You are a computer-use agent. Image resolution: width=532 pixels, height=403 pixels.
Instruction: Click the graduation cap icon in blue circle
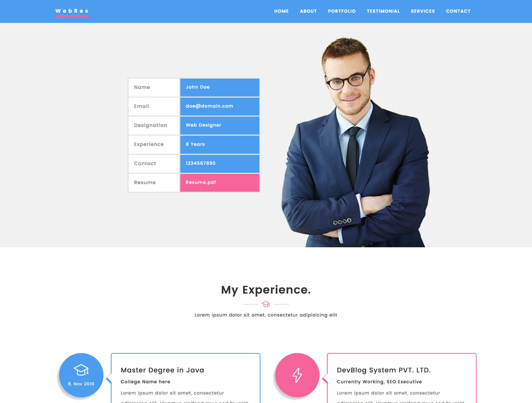tap(81, 370)
